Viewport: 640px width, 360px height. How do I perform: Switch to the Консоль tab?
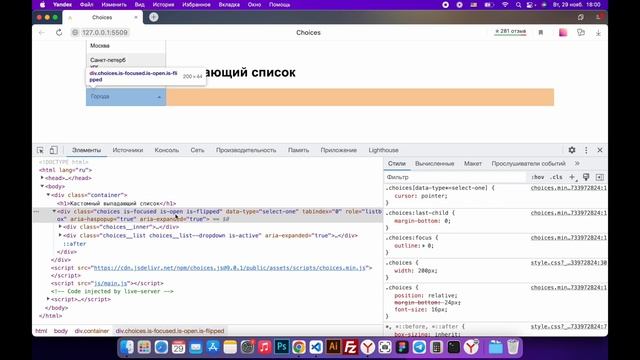167,150
